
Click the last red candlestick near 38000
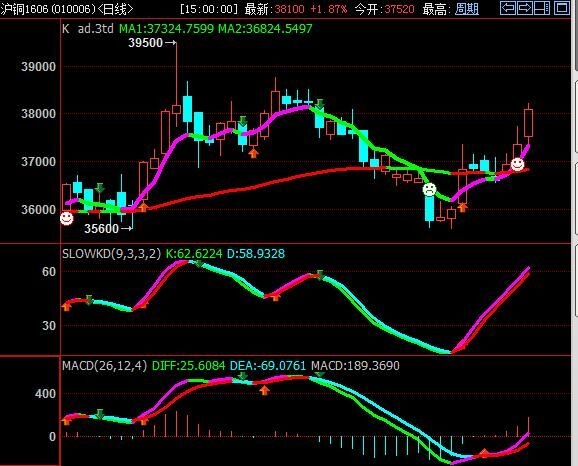point(529,123)
